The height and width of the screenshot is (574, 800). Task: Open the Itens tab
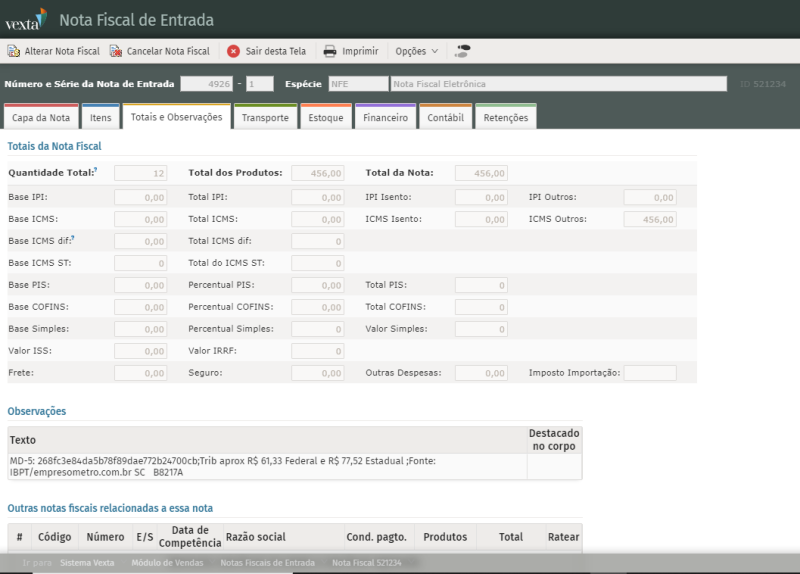[100, 118]
